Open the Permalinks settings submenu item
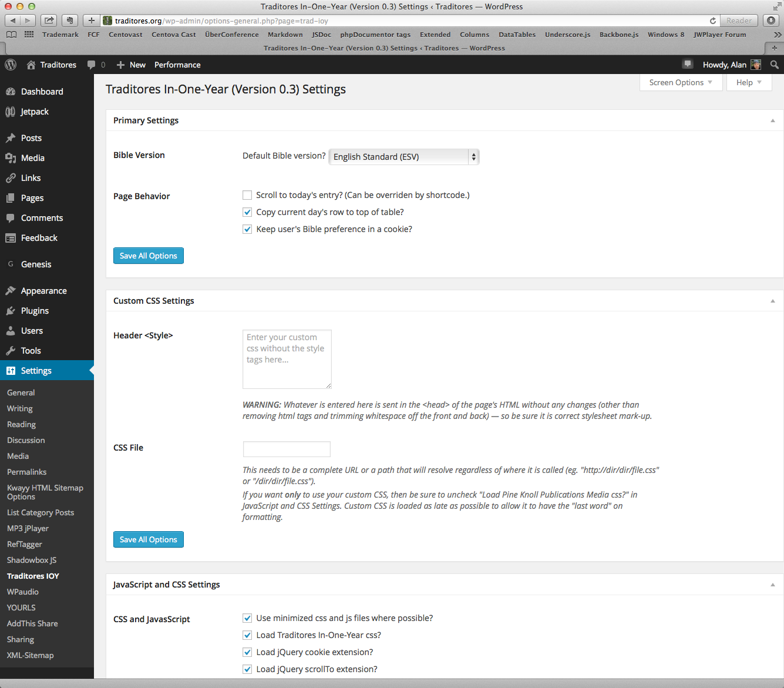784x688 pixels. [27, 472]
